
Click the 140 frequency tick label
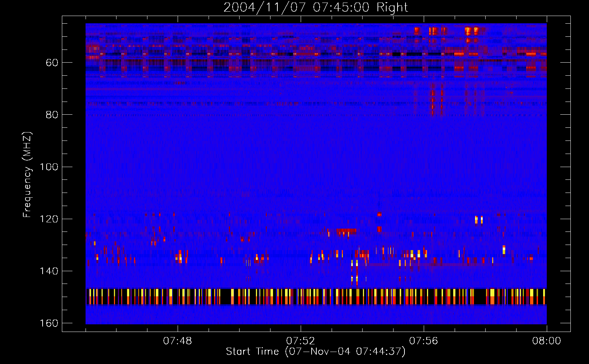[x=49, y=271]
